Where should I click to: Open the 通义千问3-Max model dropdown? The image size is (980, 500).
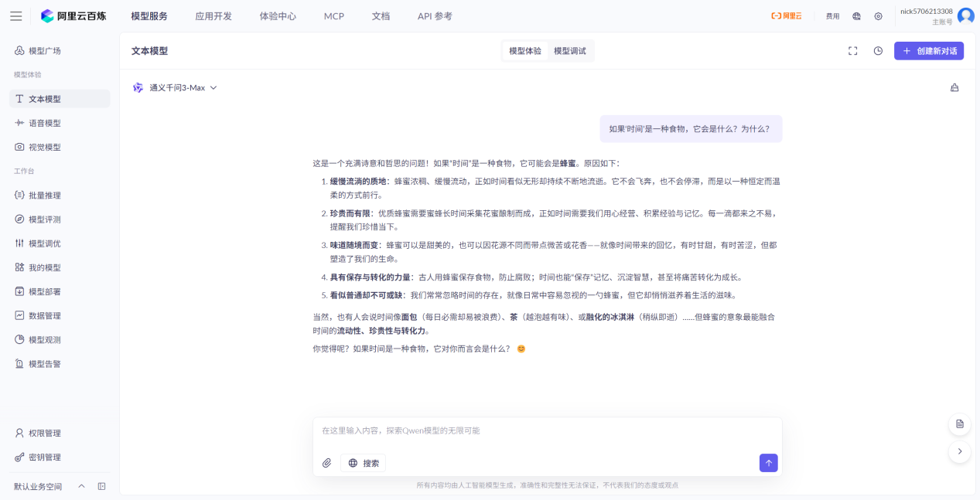(175, 87)
